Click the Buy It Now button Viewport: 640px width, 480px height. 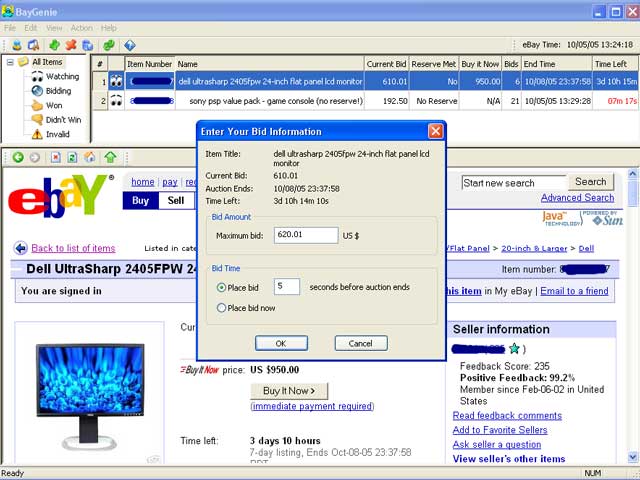289,391
